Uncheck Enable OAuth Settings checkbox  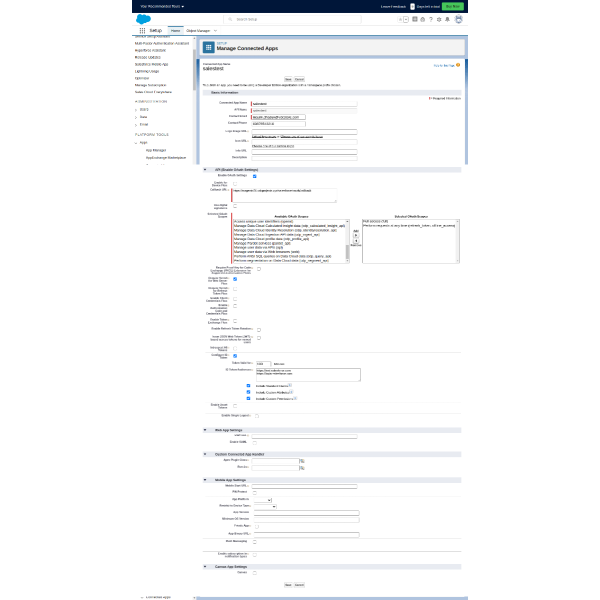(x=255, y=175)
